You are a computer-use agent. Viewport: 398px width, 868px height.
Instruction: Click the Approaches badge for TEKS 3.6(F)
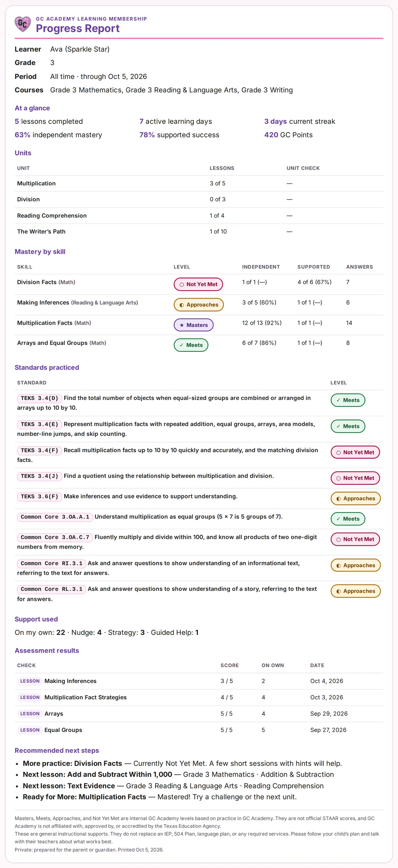pos(356,498)
